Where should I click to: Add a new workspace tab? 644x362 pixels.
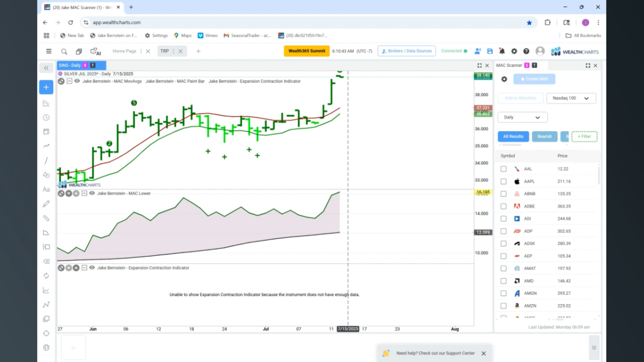pos(198,51)
